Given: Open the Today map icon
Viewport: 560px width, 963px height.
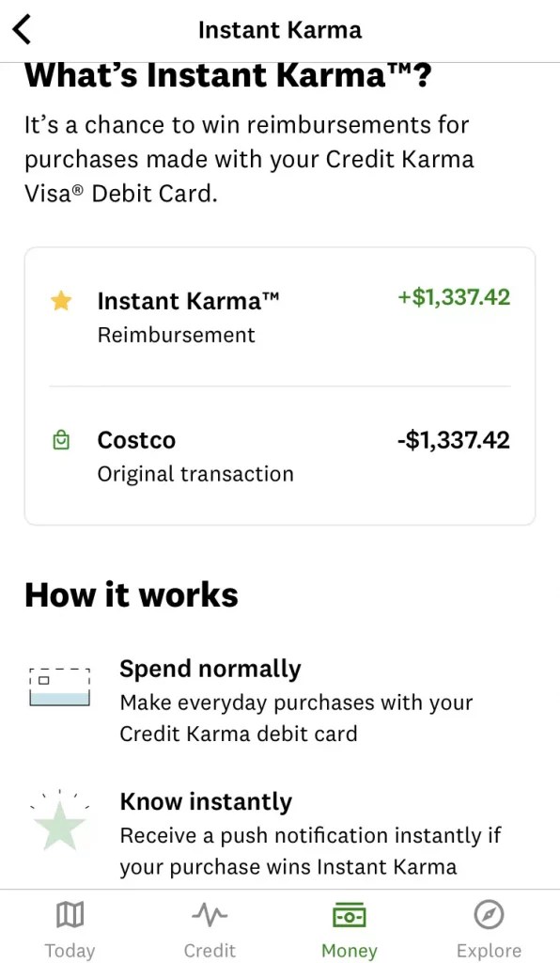Looking at the screenshot, I should click(x=70, y=913).
